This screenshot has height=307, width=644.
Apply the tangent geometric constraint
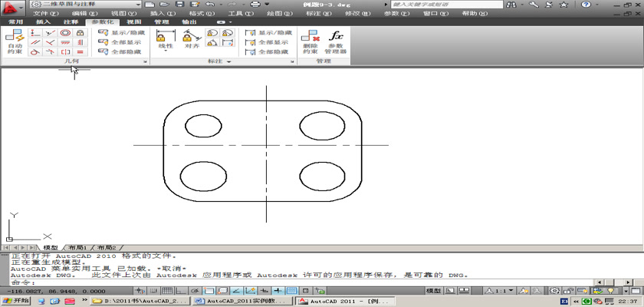coord(35,51)
